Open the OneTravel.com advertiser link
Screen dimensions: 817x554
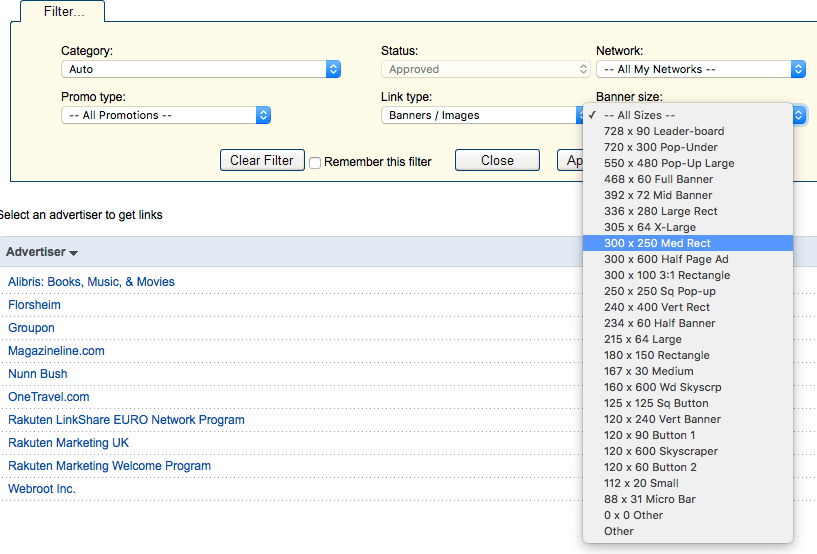(48, 397)
